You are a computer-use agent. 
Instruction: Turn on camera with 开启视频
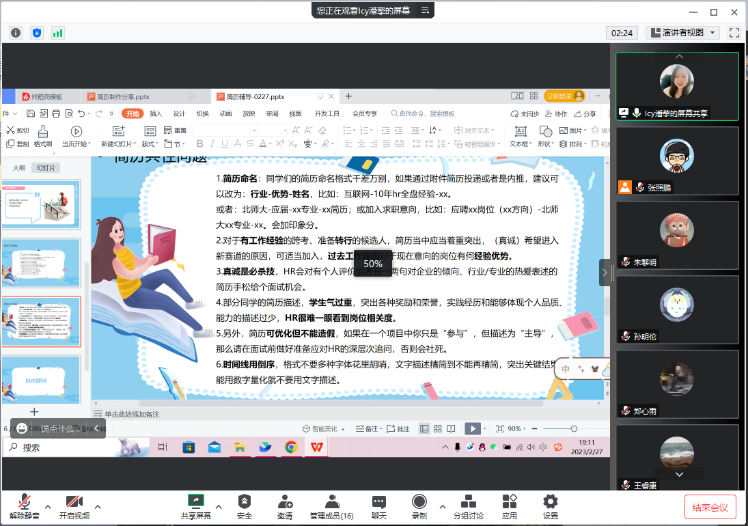(x=73, y=503)
